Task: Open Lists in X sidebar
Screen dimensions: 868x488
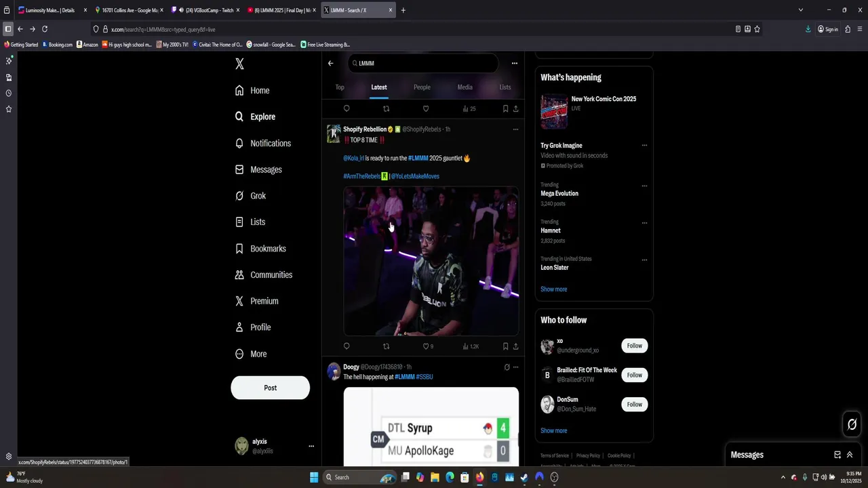Action: (250, 222)
